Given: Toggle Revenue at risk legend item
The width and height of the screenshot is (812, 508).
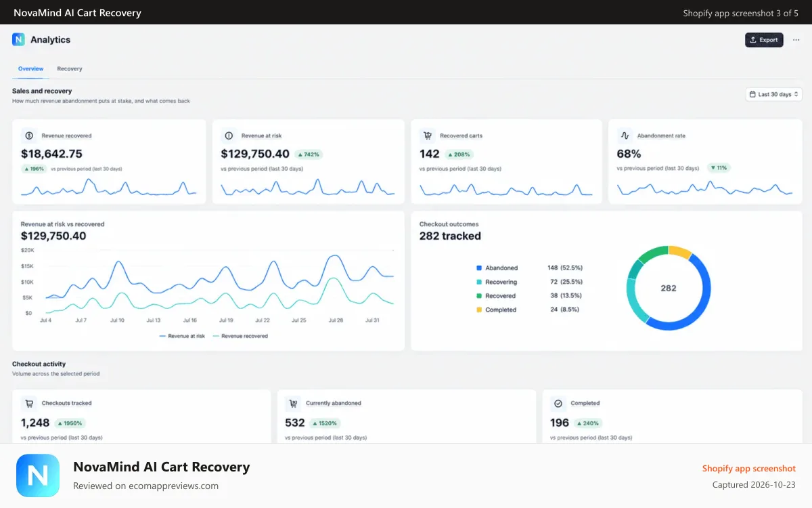Looking at the screenshot, I should [182, 336].
